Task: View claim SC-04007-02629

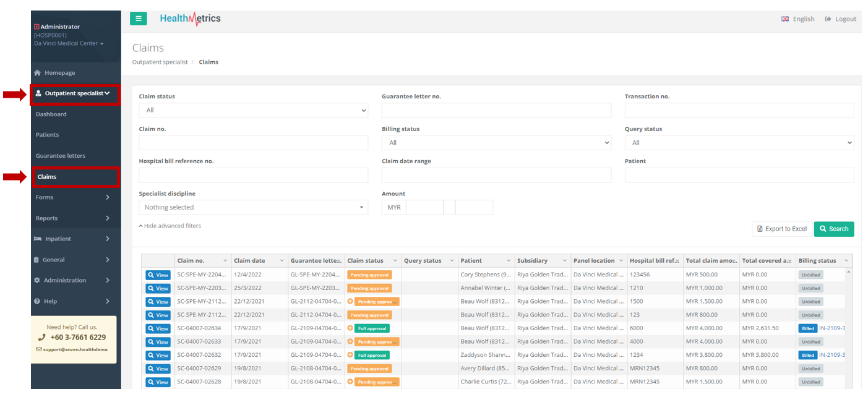Action: click(x=158, y=369)
